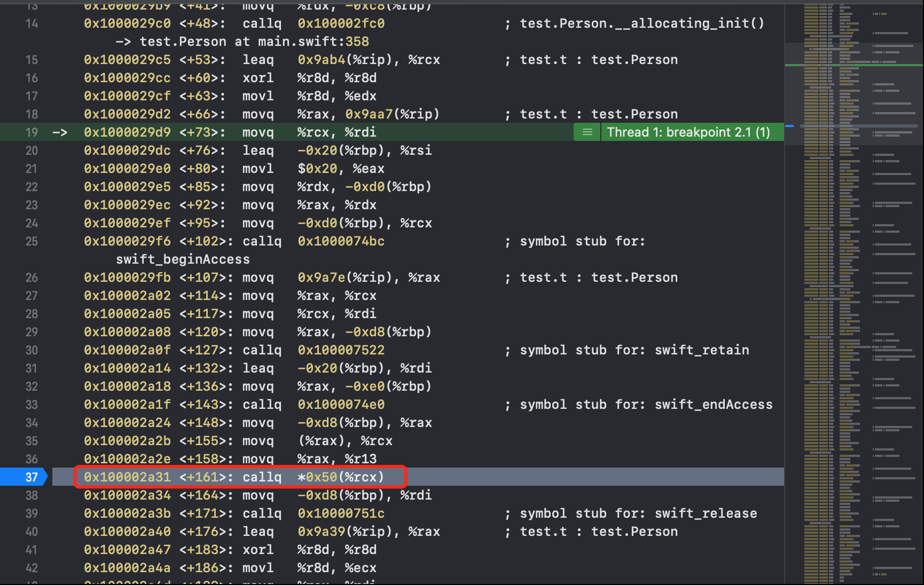Click address 0x100002a05 on line 28
The width and height of the screenshot is (924, 585).
tap(127, 314)
